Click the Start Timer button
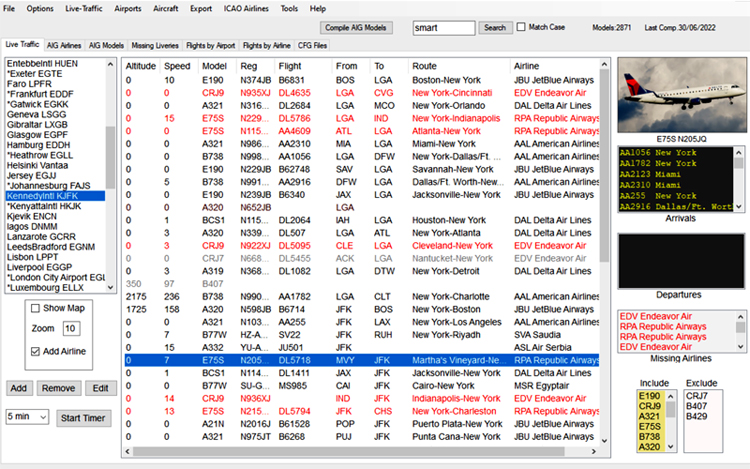750x469 pixels. coord(83,418)
